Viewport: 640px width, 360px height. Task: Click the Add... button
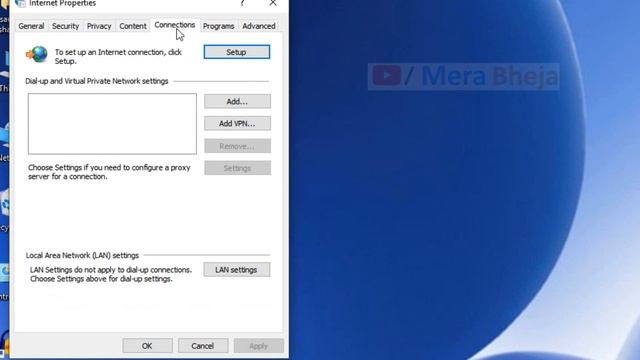click(237, 101)
